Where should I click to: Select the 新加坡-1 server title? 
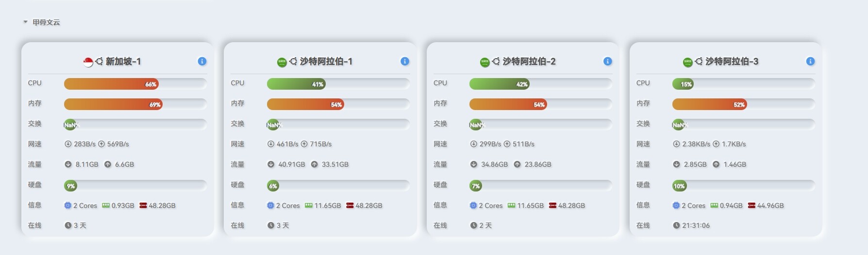(123, 62)
